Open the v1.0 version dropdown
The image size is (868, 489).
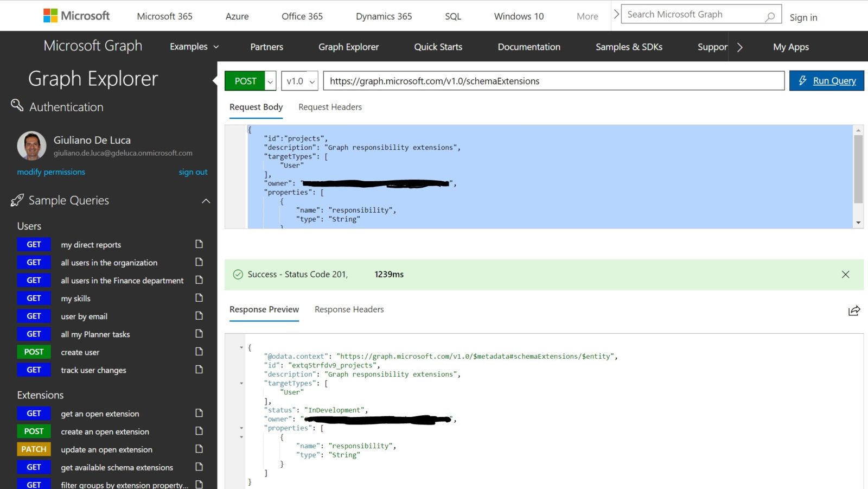pyautogui.click(x=299, y=81)
